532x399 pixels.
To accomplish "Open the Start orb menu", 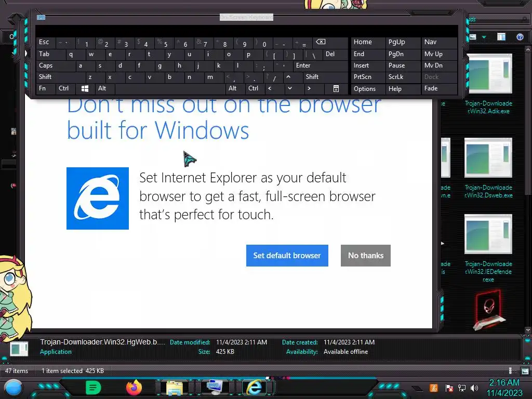I will pos(14,388).
